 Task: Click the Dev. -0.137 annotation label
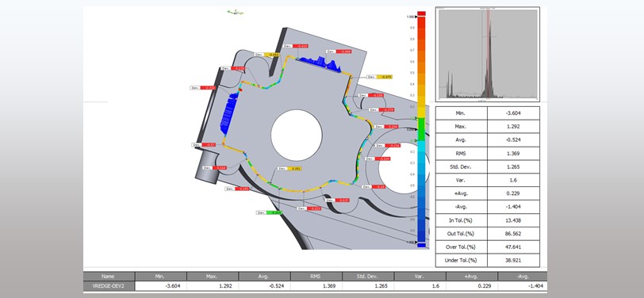coord(337,201)
